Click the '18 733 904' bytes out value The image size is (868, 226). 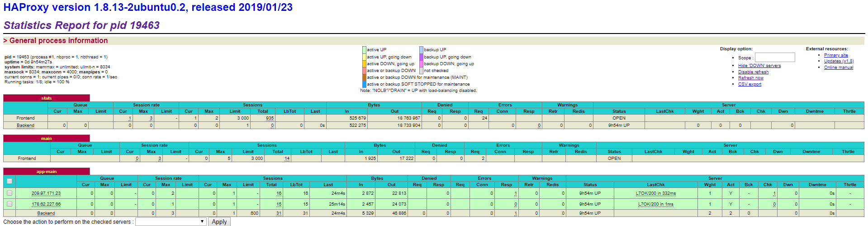(x=409, y=125)
